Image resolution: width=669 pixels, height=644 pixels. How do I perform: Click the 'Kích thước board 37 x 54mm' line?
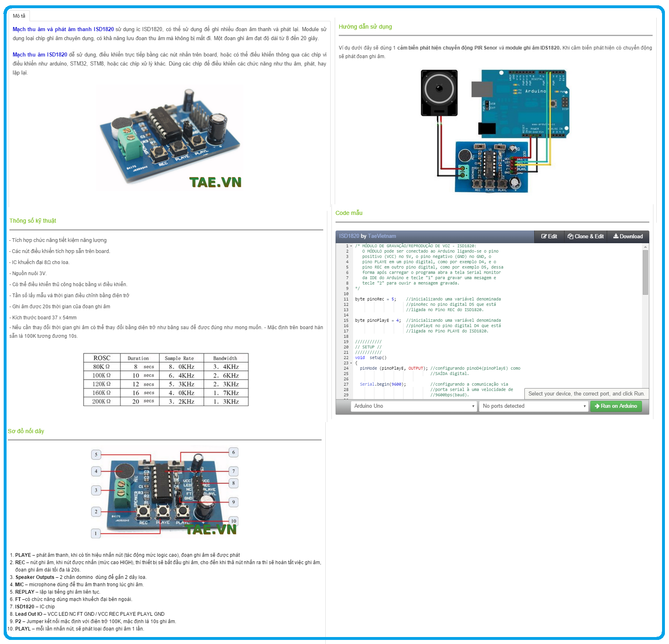(43, 318)
